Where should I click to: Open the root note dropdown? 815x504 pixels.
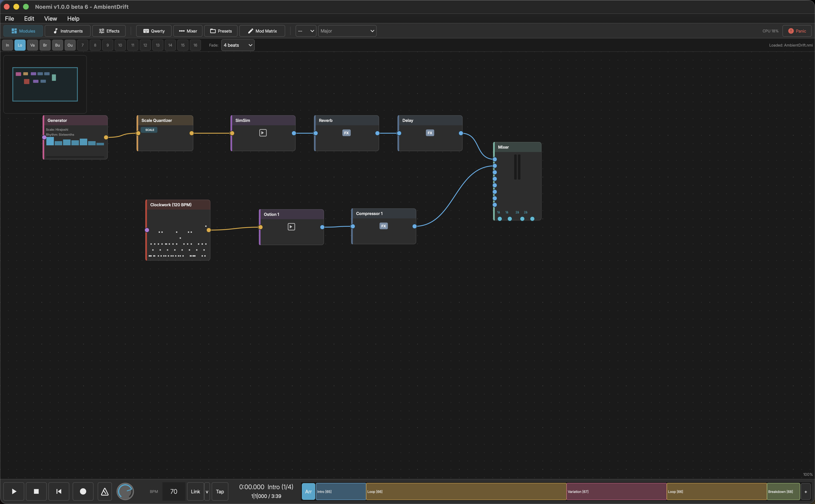(306, 31)
